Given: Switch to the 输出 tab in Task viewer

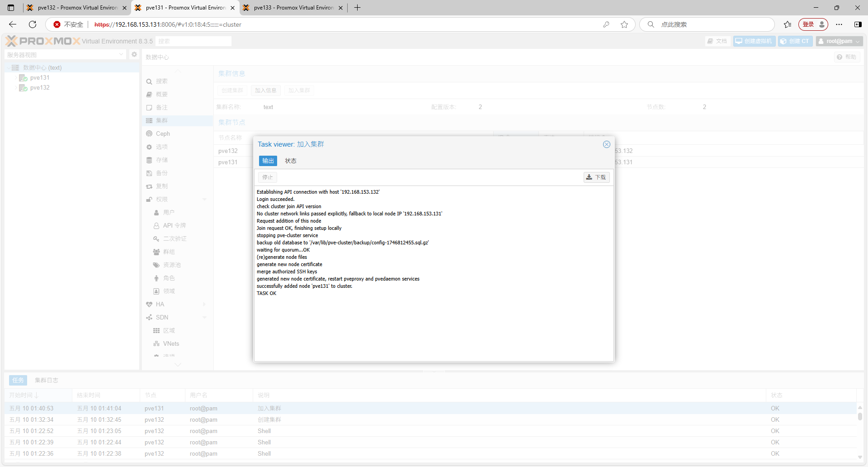Looking at the screenshot, I should coord(268,161).
